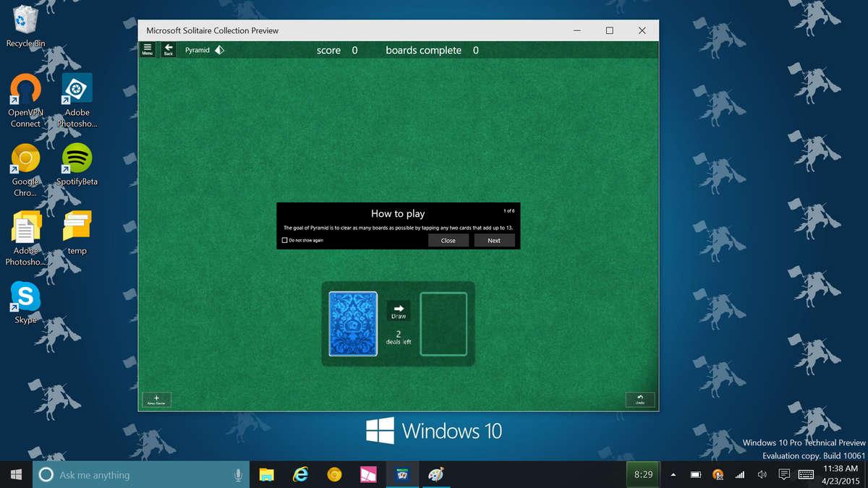Screen dimensions: 868x488
Task: Start a New Game via the plus icon
Action: (x=156, y=399)
